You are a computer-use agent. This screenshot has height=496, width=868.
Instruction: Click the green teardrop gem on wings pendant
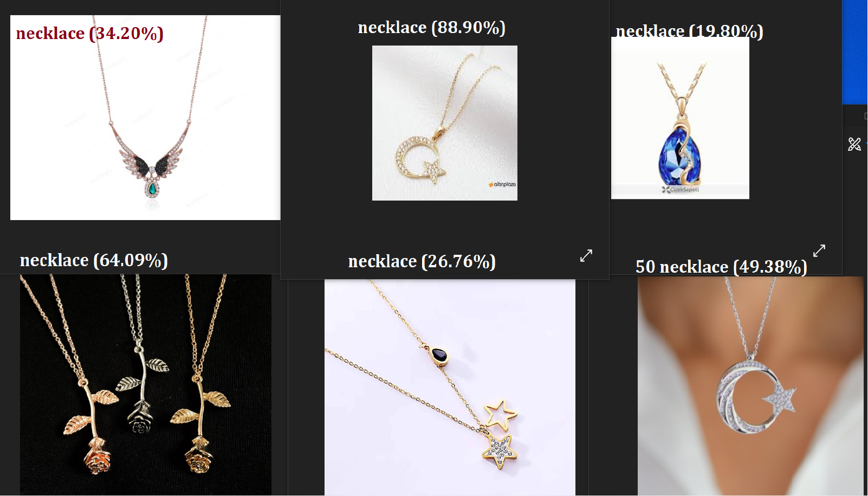[x=152, y=188]
